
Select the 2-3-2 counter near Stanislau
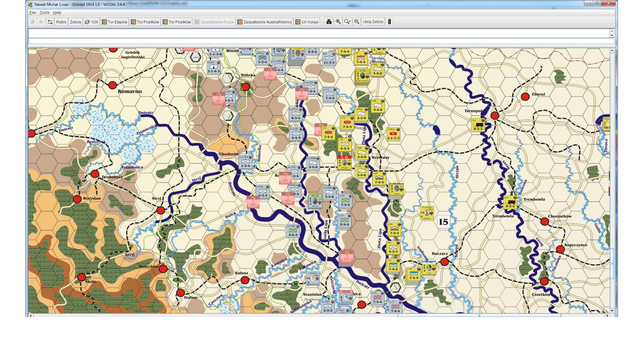tap(328, 306)
